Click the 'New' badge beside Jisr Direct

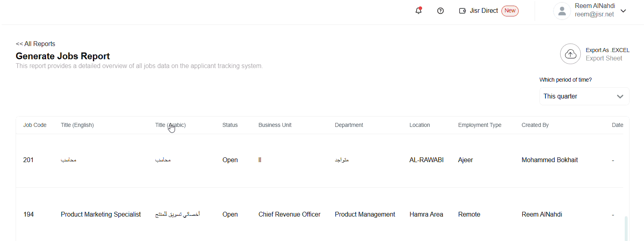510,11
